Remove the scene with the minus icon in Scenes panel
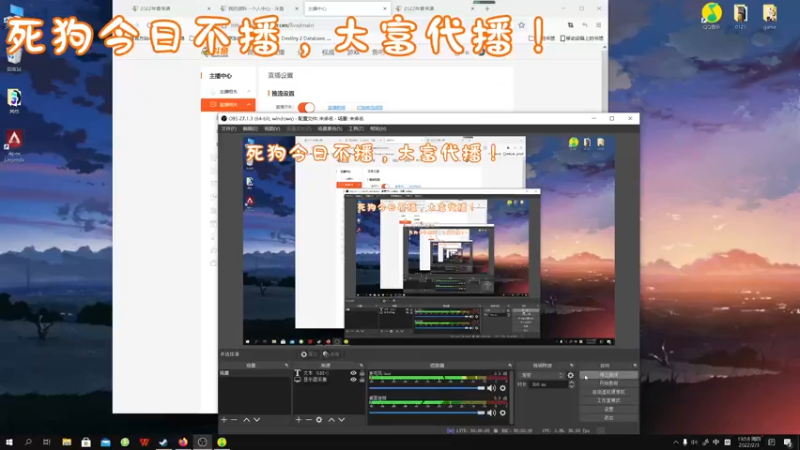Viewport: 800px width, 450px height. (x=234, y=419)
